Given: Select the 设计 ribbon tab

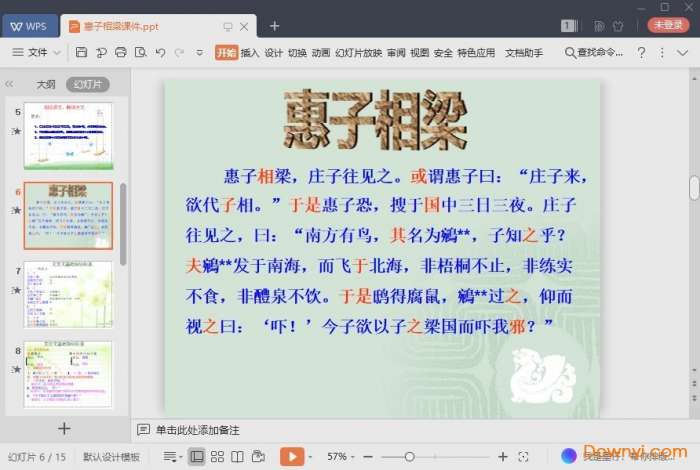Looking at the screenshot, I should 274,53.
